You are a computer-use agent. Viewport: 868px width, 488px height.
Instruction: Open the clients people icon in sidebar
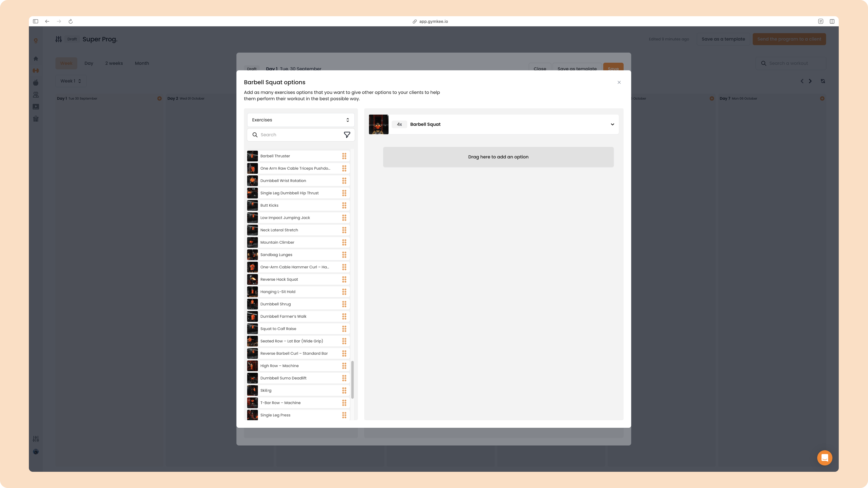tap(36, 95)
